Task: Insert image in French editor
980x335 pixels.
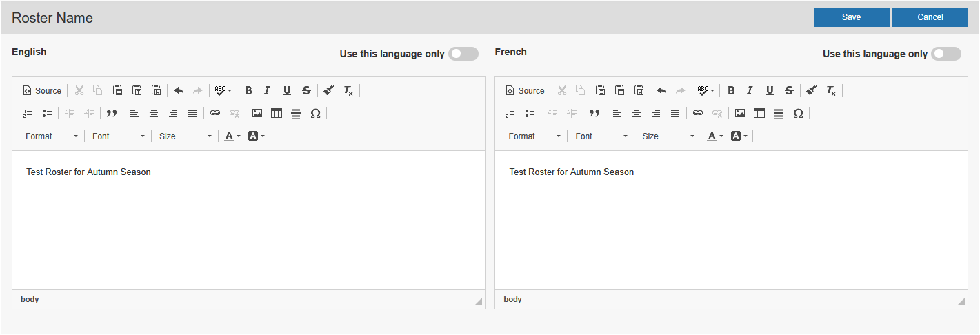Action: point(739,114)
